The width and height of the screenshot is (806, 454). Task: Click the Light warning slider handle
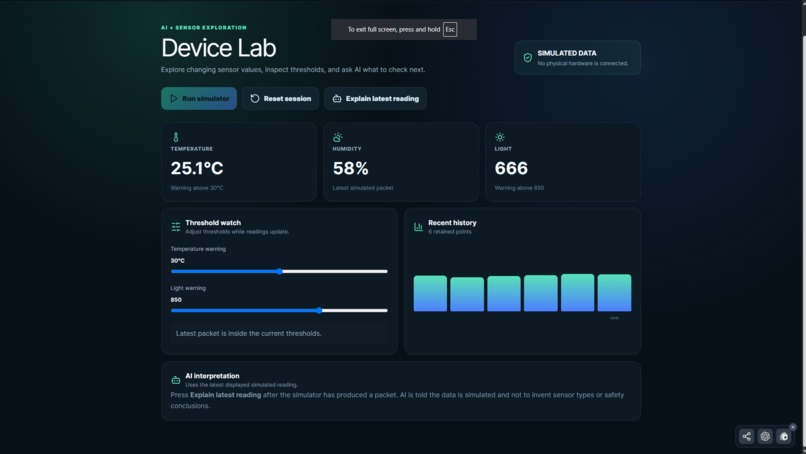319,310
